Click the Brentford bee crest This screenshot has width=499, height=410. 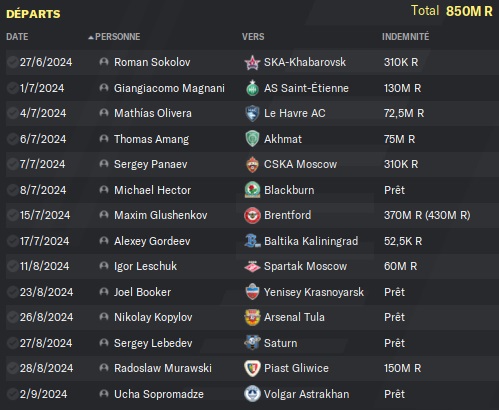tap(252, 215)
